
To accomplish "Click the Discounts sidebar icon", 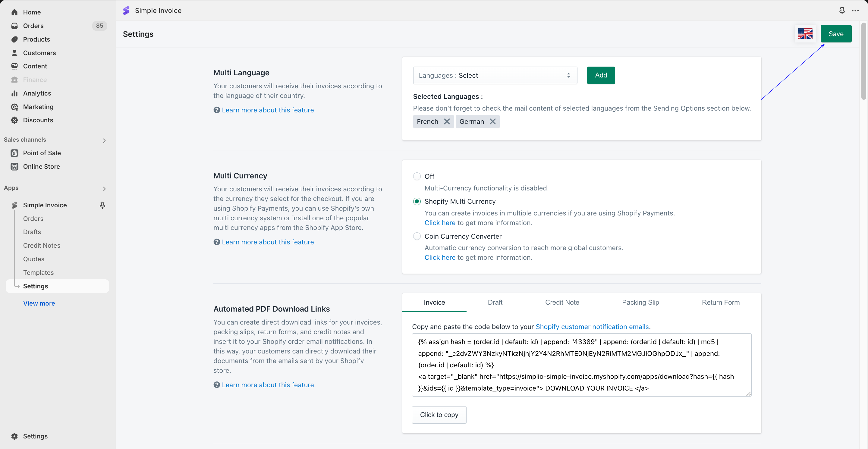I will (x=14, y=120).
